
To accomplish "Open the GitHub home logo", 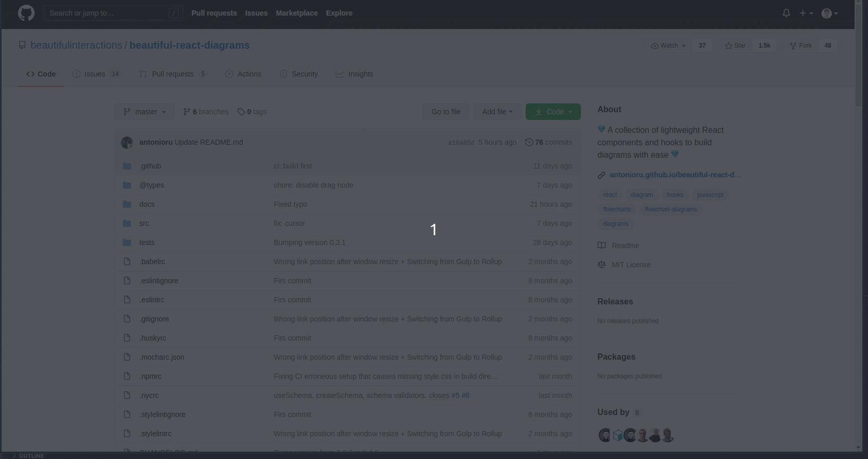I will (26, 13).
